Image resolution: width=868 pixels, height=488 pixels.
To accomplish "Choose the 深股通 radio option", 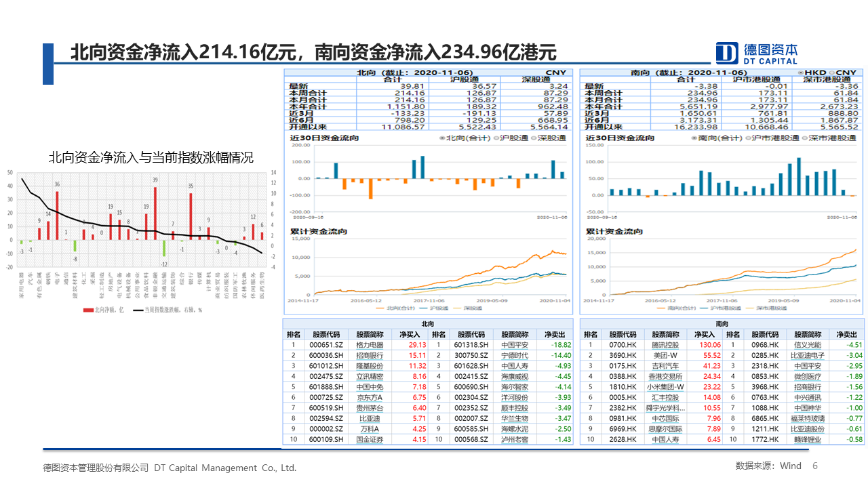I will [x=533, y=138].
